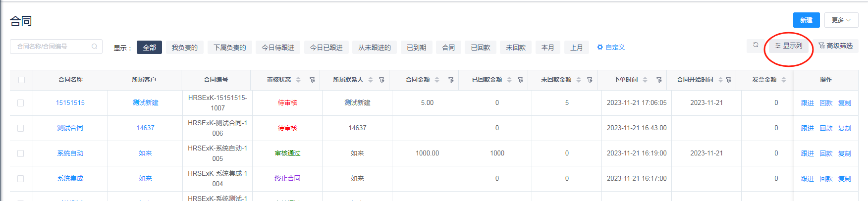Click the search magnifier icon
868x201 pixels.
[94, 47]
